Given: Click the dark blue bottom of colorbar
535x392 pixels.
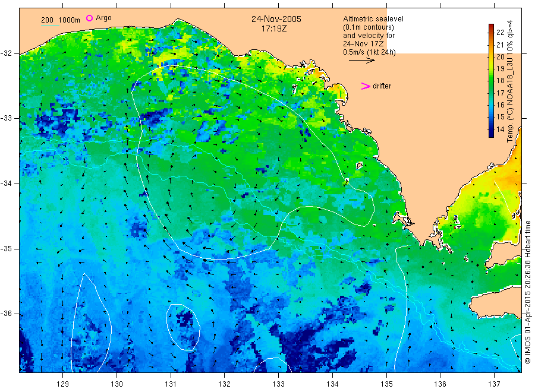Looking at the screenshot, I should [492, 134].
